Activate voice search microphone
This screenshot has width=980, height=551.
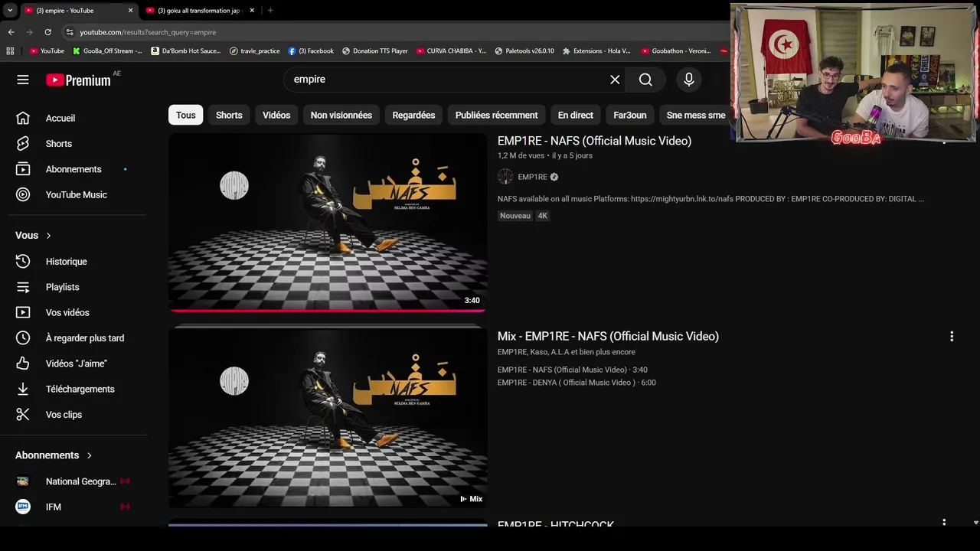(688, 80)
